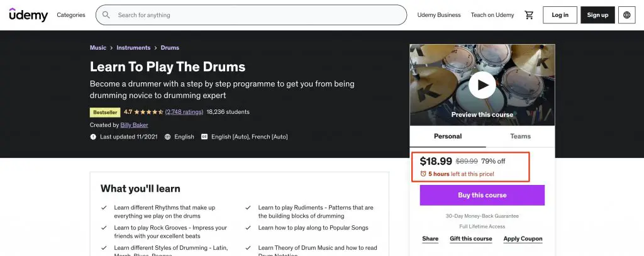Play the course preview video
Screen dimensions: 644x256
pyautogui.click(x=482, y=85)
